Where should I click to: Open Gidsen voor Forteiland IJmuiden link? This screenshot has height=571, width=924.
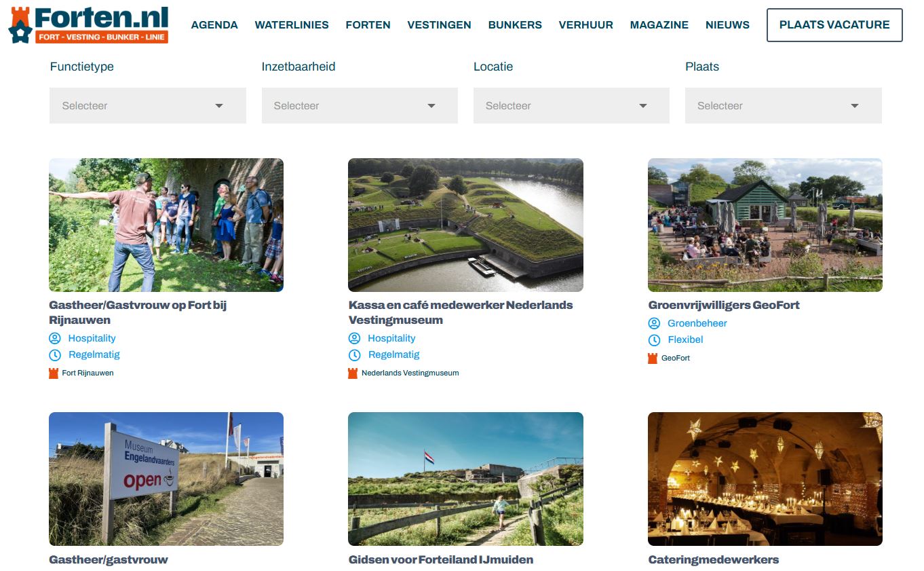(440, 559)
